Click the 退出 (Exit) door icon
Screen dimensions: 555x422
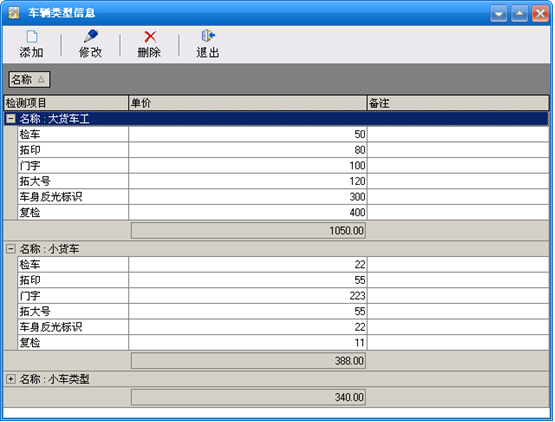pos(208,36)
